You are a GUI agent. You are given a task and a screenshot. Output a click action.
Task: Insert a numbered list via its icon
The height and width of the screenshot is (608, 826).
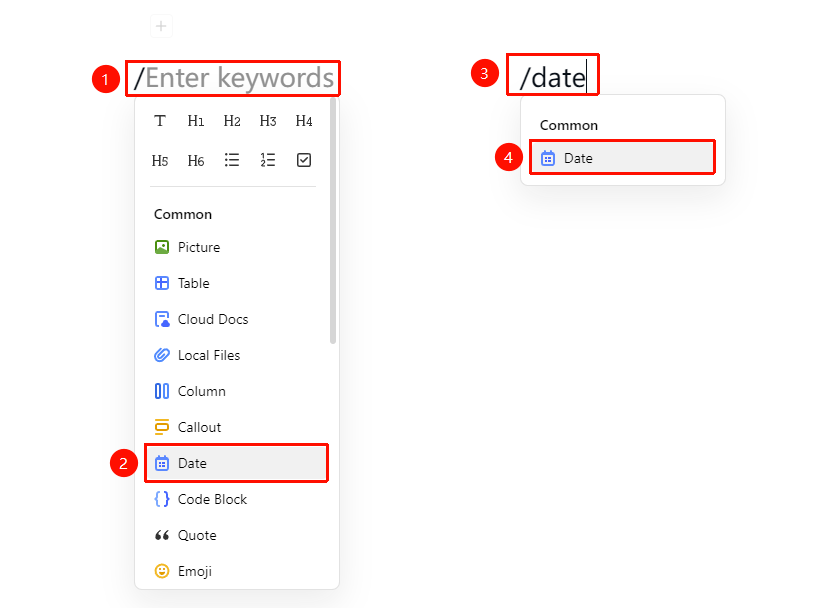268,160
